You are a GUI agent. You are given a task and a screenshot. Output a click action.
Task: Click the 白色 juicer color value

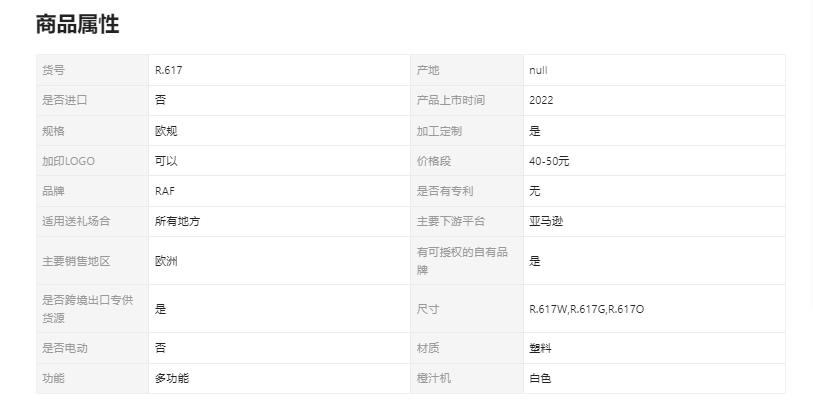click(540, 378)
